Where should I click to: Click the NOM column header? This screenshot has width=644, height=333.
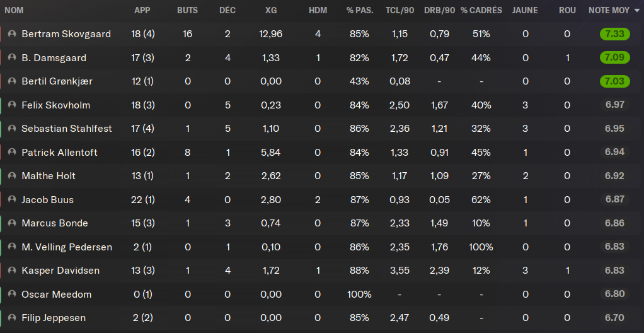pos(14,11)
